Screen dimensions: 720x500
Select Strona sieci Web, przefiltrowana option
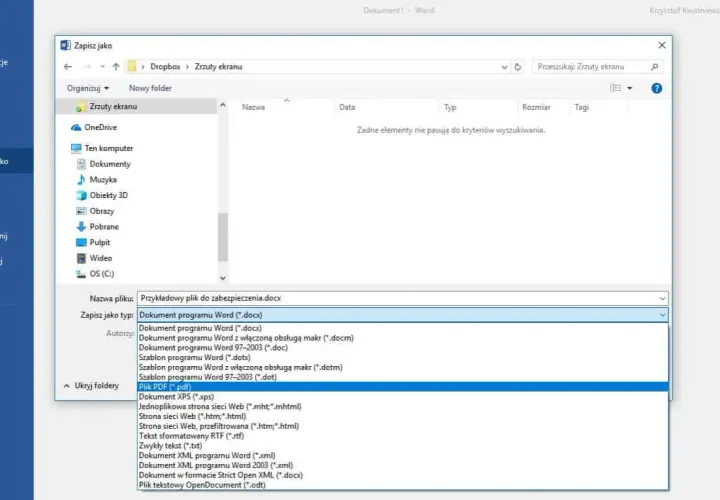(x=403, y=426)
